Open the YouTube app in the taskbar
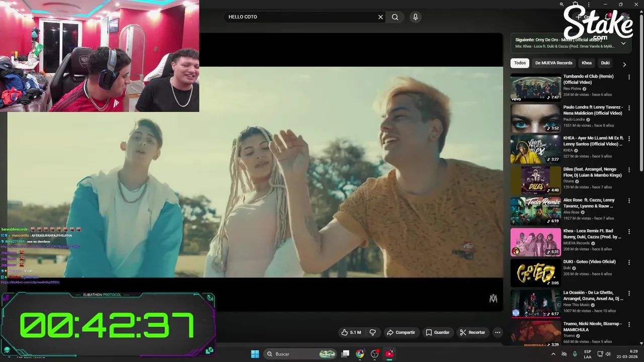 click(389, 354)
